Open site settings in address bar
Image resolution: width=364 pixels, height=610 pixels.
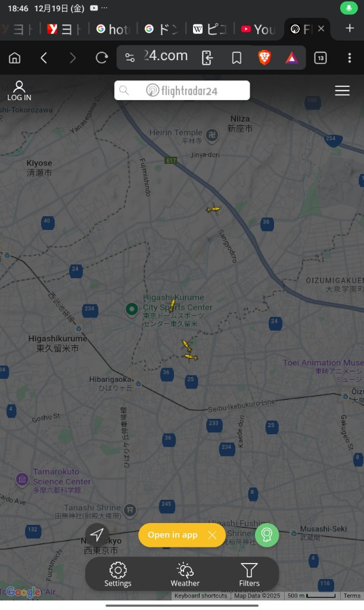coord(129,58)
